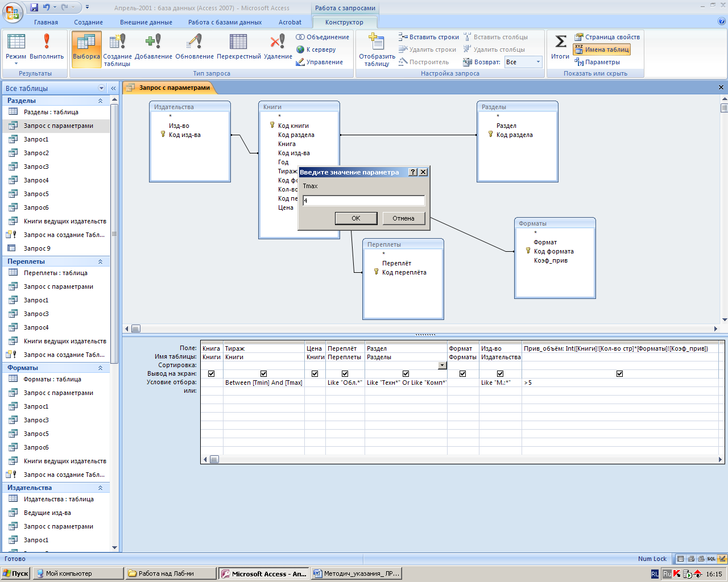Switch to Методич_указания taskbar document
Image resolution: width=728 pixels, height=582 pixels.
click(356, 573)
